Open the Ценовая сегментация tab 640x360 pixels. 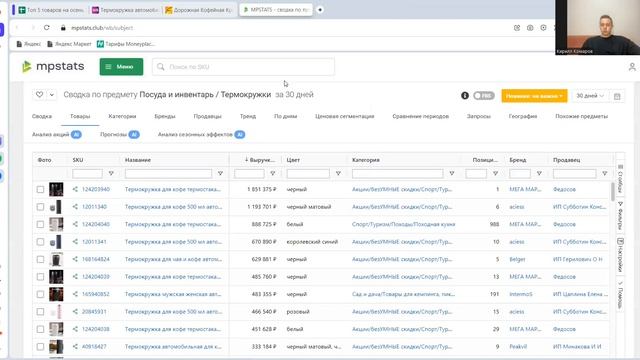(344, 116)
